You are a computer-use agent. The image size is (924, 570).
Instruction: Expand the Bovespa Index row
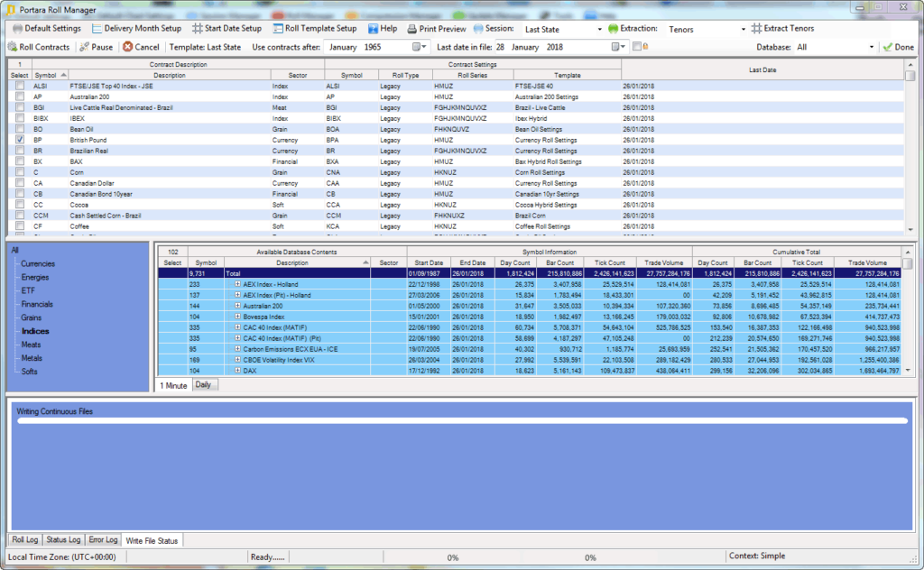point(237,317)
